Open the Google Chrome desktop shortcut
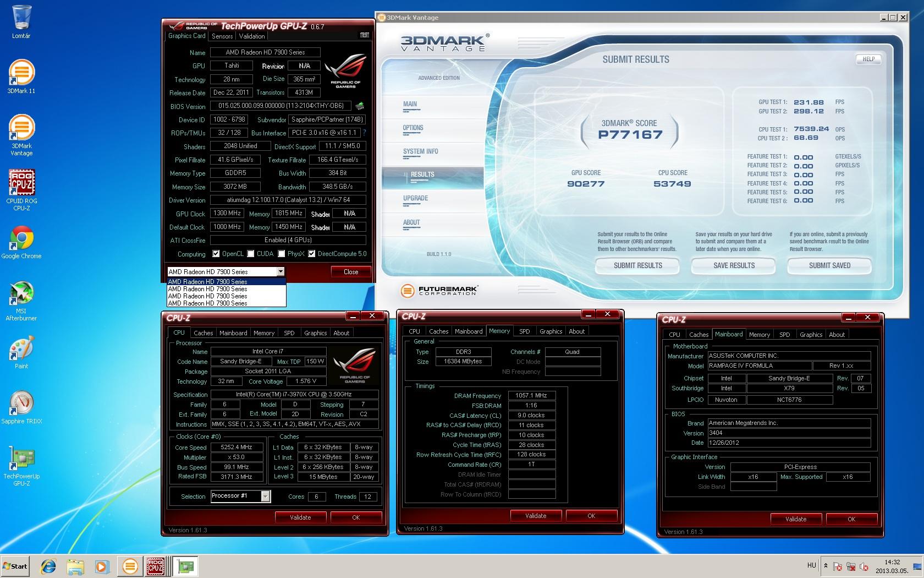Image resolution: width=924 pixels, height=578 pixels. pos(21,242)
